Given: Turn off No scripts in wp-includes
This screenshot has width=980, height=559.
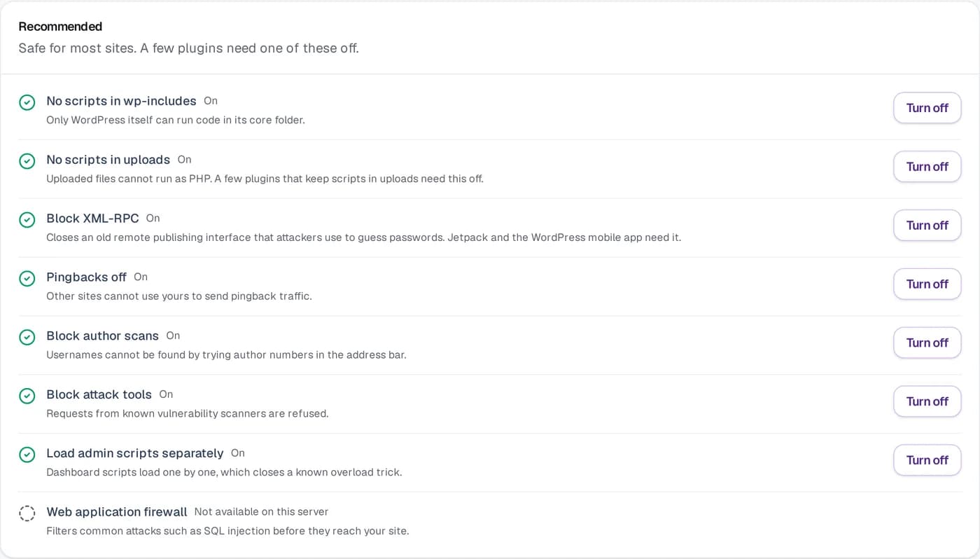Looking at the screenshot, I should pyautogui.click(x=927, y=108).
